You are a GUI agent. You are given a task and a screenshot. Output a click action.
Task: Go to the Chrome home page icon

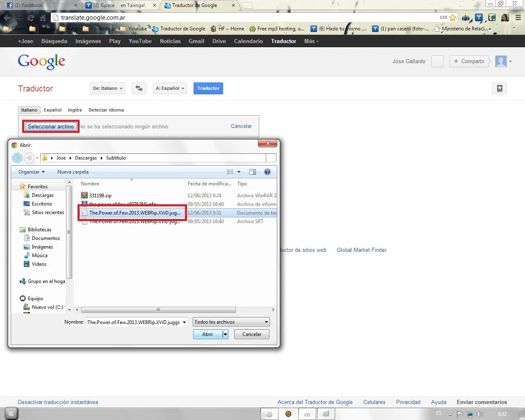click(43, 18)
